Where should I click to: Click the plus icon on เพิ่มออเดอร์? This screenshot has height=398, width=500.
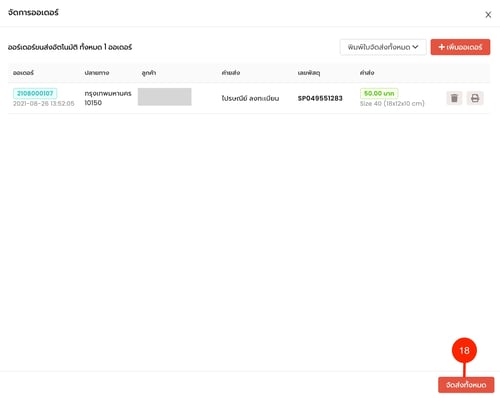[x=441, y=47]
